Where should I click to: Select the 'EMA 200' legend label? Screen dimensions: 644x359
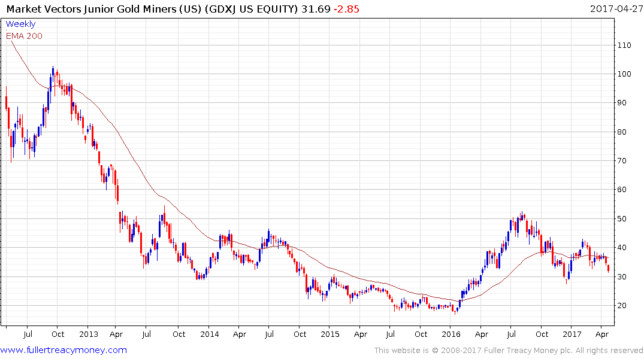click(24, 36)
